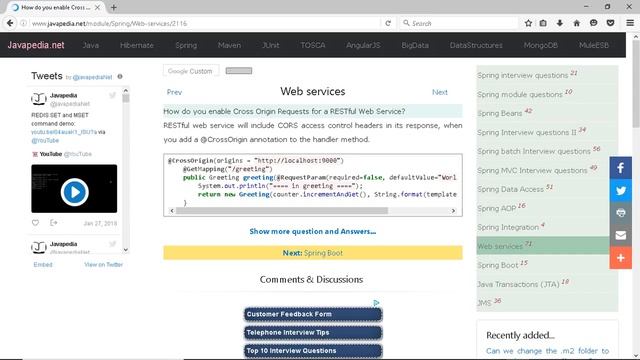Open the browser hamburger menu
Viewport: 640px width, 360px height.
click(630, 23)
